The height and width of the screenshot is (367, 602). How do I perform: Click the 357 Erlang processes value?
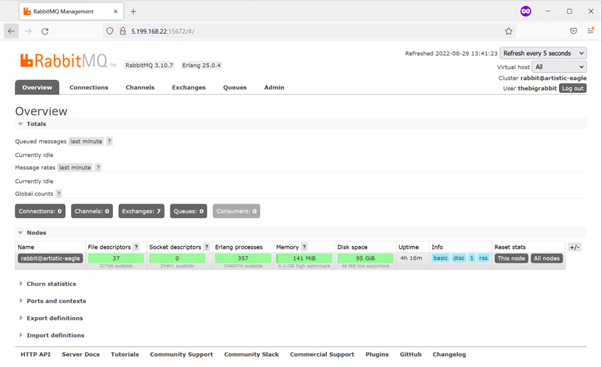(x=243, y=258)
